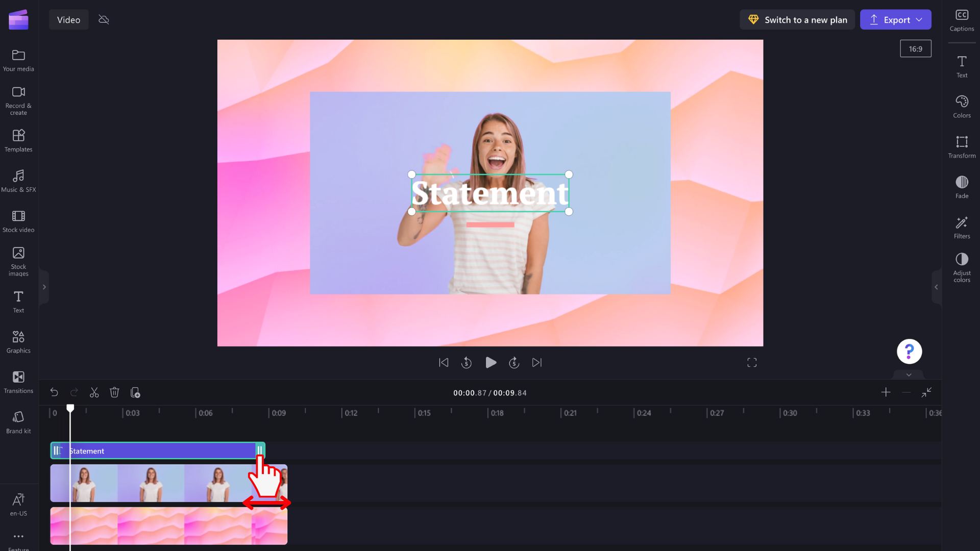Expand the right panel collapse arrow
980x551 pixels.
tap(936, 287)
